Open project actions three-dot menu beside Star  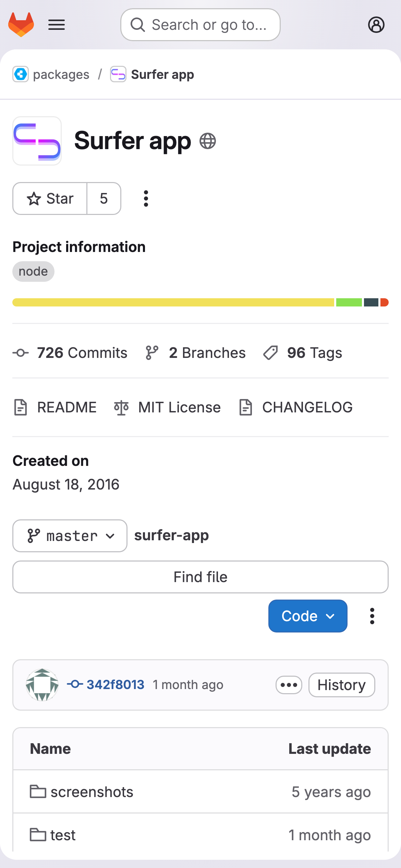(x=146, y=198)
